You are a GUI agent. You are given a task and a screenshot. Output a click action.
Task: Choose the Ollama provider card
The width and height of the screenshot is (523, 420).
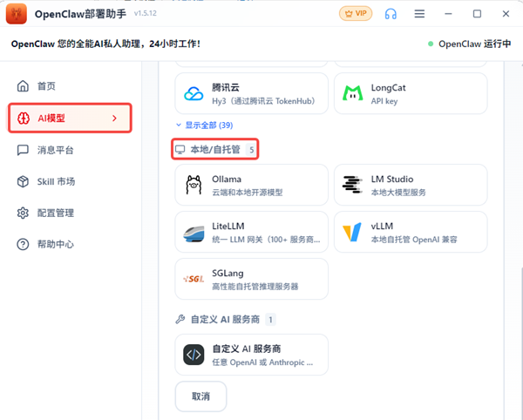252,185
